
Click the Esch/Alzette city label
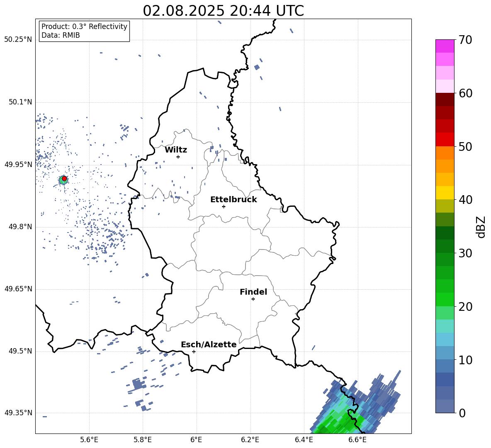click(x=209, y=344)
